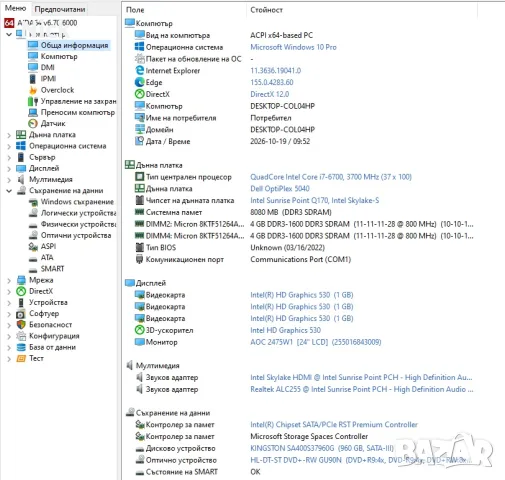505x480 pixels.
Task: Open the 11.3636.19041.0 Internet Explorer link
Action: point(276,71)
